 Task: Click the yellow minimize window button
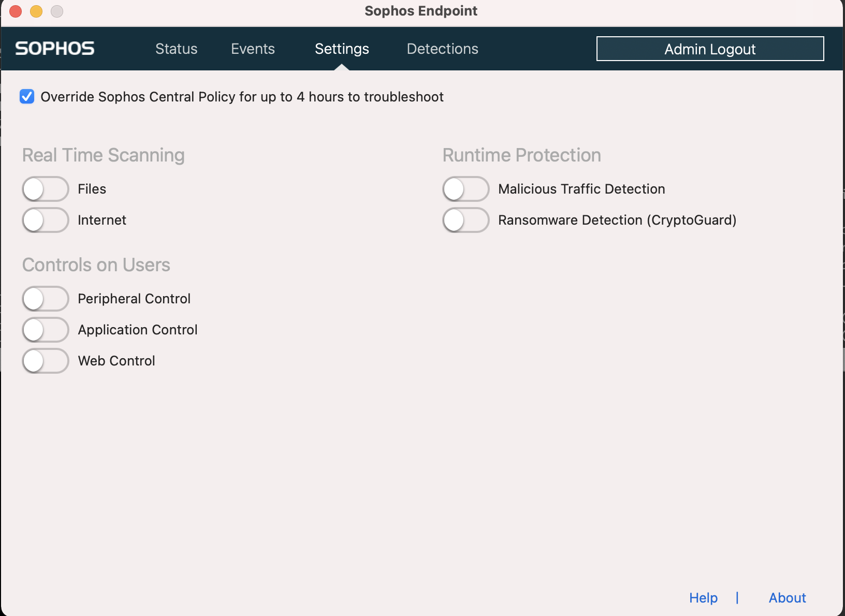36,11
